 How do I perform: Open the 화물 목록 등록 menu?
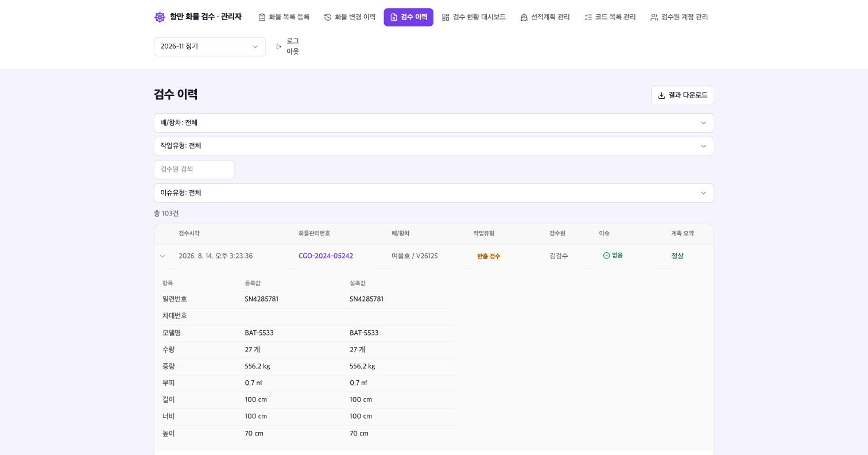pyautogui.click(x=284, y=17)
